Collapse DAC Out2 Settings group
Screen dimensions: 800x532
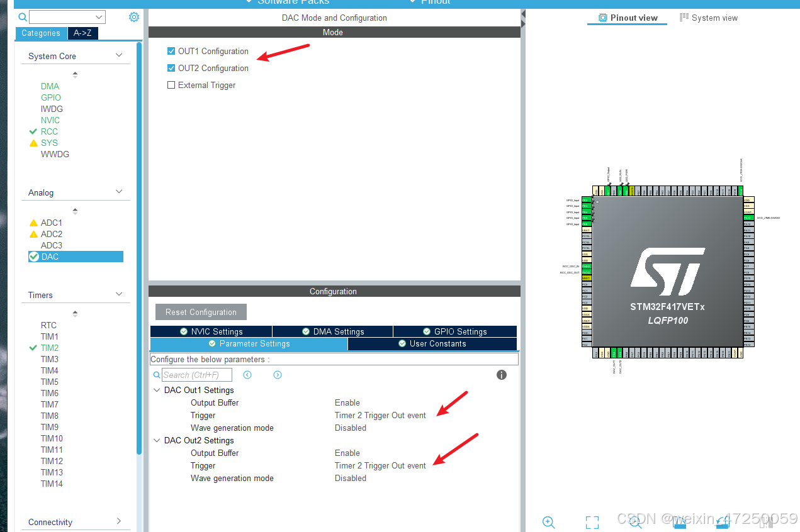click(157, 440)
